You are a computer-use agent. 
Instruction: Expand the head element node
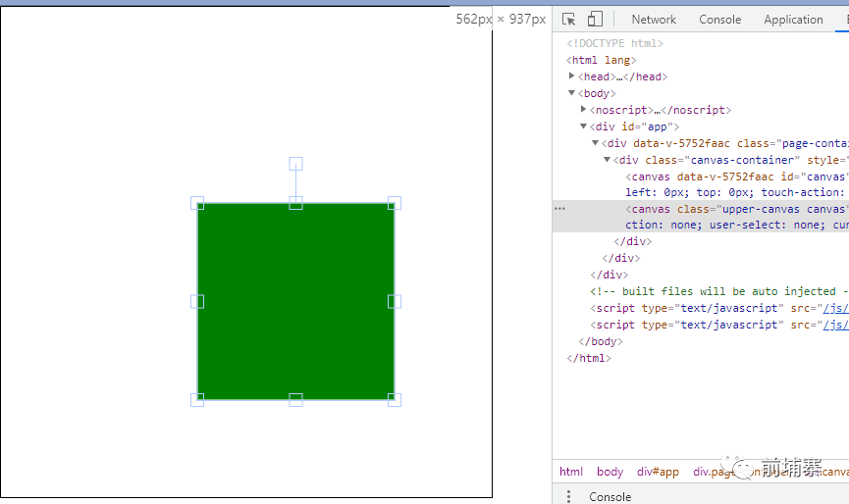point(572,76)
